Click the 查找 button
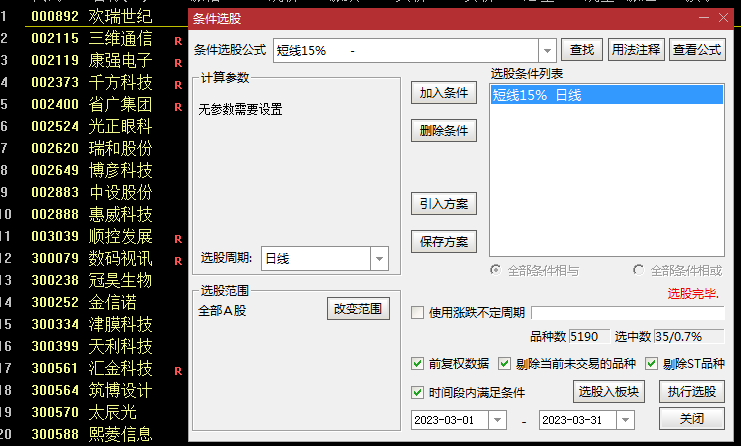The width and height of the screenshot is (741, 446). (582, 50)
